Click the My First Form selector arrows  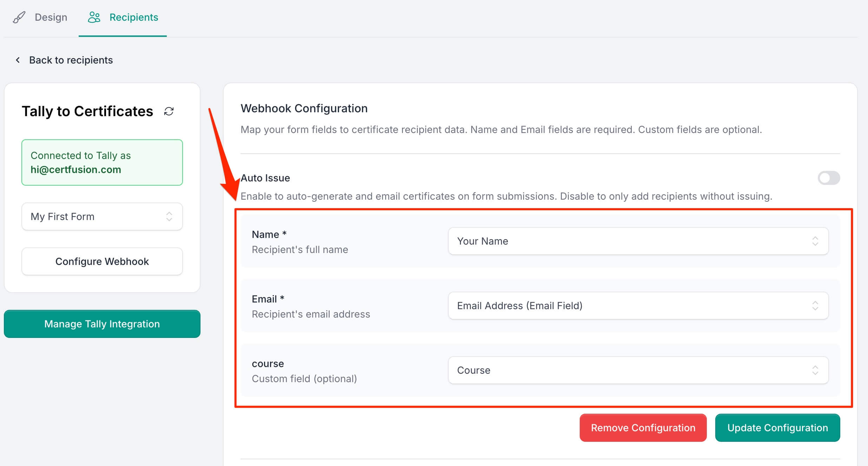point(169,217)
